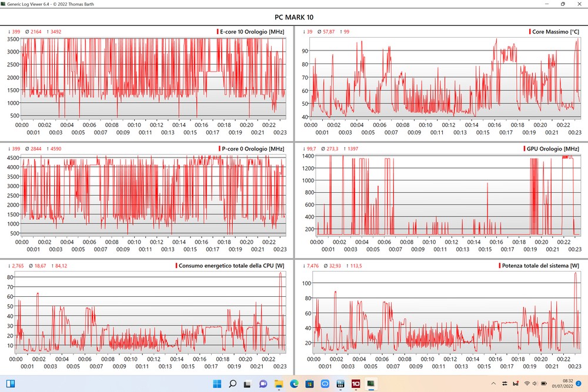Click Potenza totale del sistema [W] label
Viewport: 588px width, 392px height.
point(539,266)
